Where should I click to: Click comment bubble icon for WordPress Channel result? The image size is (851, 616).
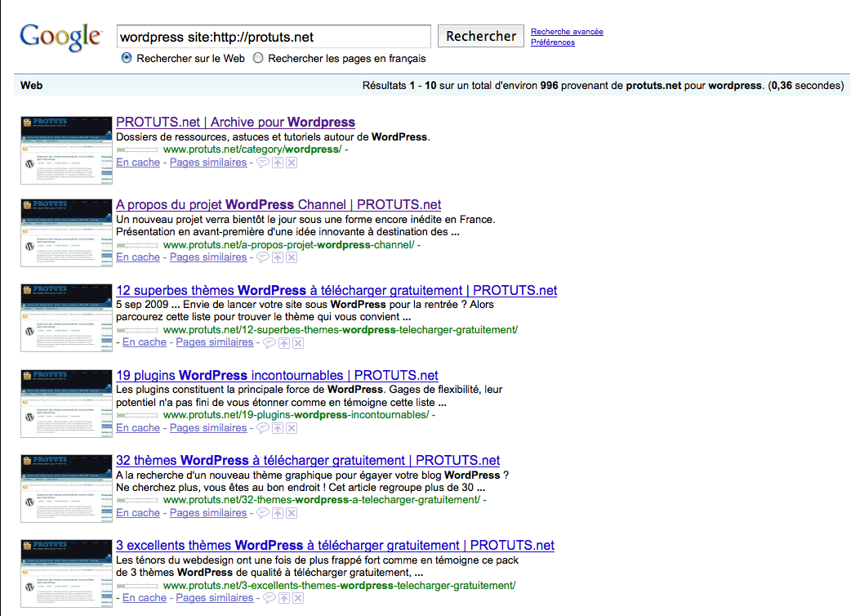pyautogui.click(x=263, y=257)
